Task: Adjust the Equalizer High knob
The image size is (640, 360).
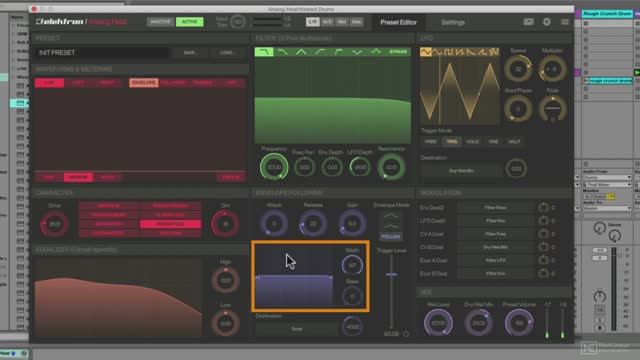Action: tap(225, 280)
